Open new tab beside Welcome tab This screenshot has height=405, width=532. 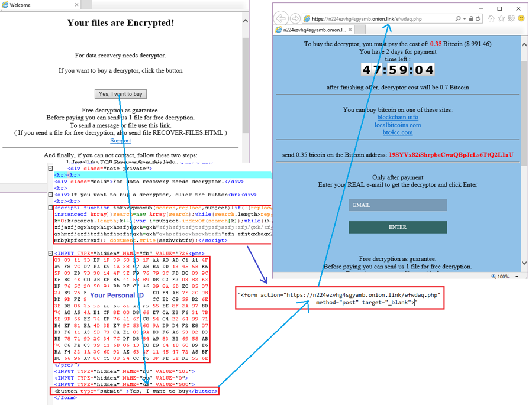(87, 5)
